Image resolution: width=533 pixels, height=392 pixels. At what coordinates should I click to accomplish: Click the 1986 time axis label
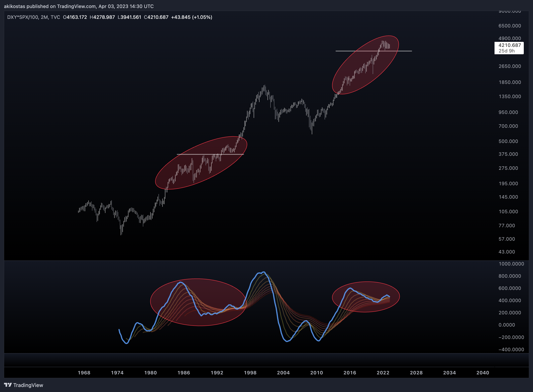click(184, 373)
